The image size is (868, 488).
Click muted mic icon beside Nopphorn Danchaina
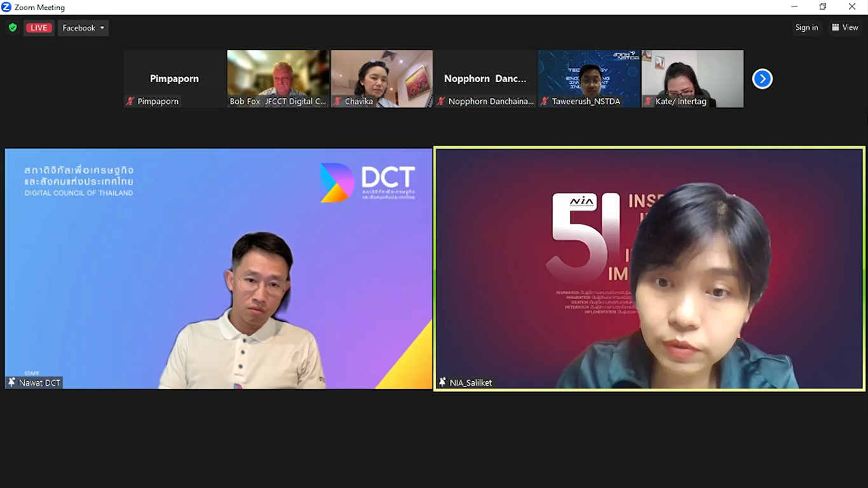tap(441, 102)
